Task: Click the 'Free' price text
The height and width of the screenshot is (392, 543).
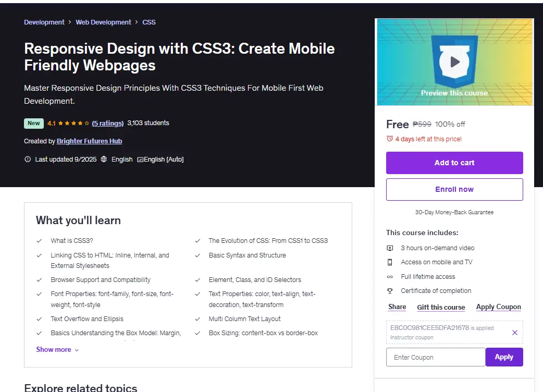Action: pyautogui.click(x=398, y=124)
